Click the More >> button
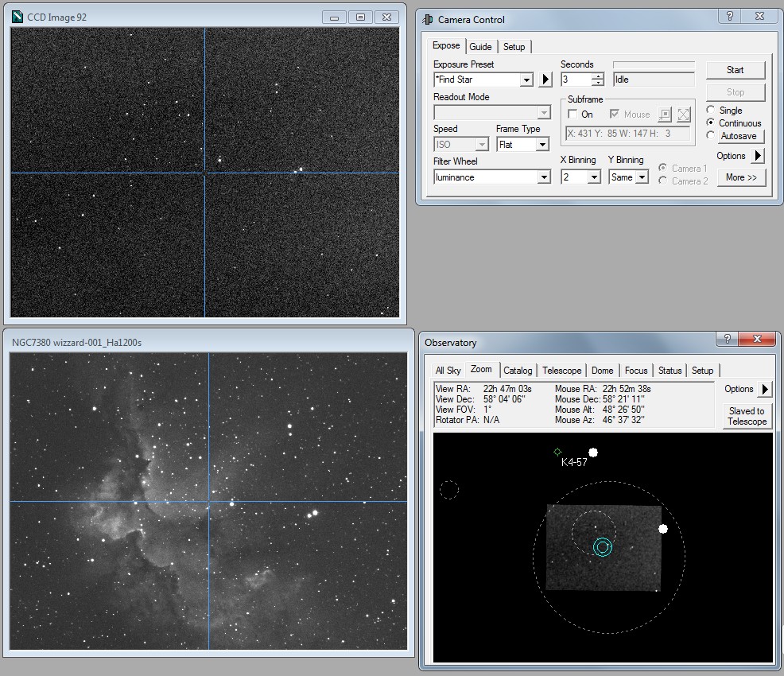 point(741,177)
